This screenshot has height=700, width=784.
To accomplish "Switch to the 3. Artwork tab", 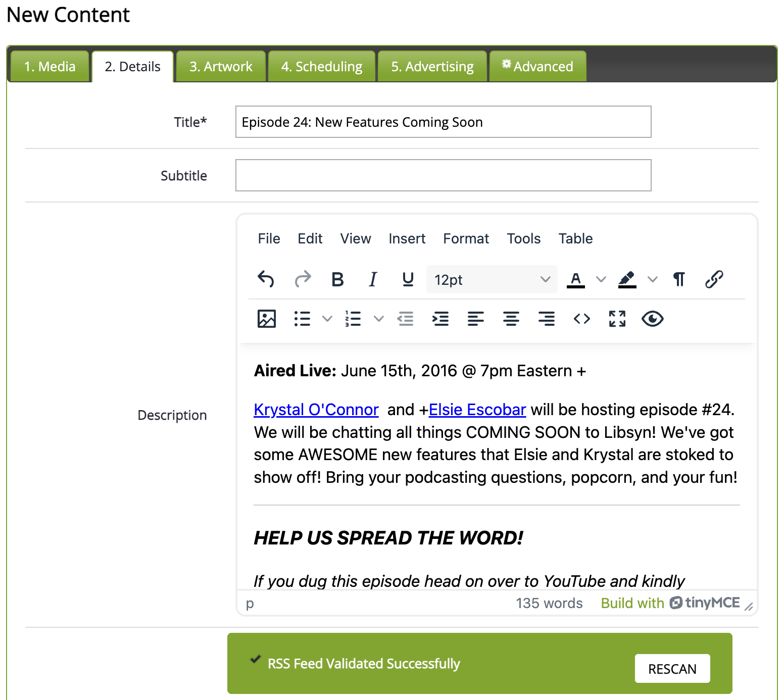I will [x=221, y=66].
